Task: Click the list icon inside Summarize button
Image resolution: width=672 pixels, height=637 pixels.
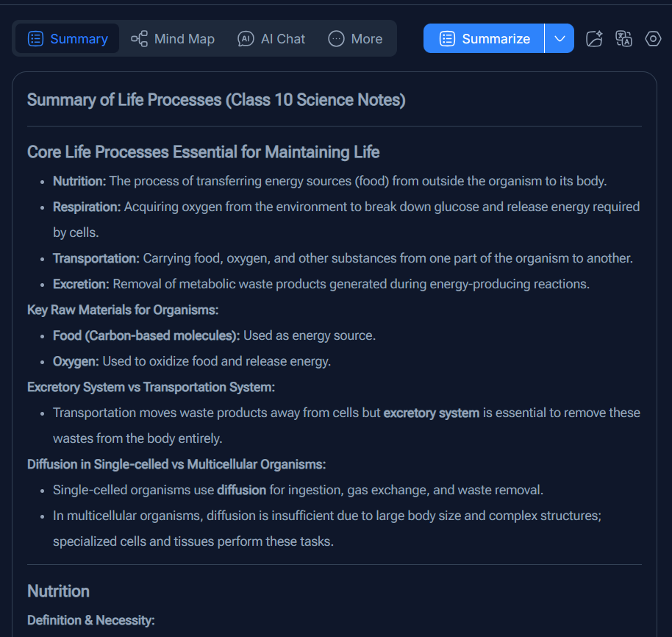Action: [x=447, y=38]
